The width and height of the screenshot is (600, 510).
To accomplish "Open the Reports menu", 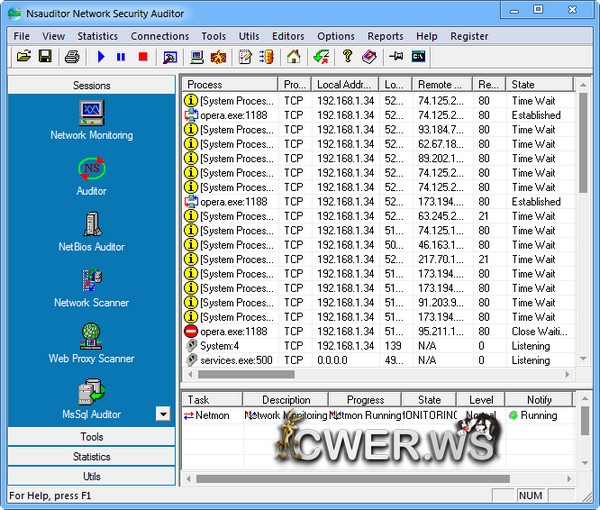I will pos(385,36).
